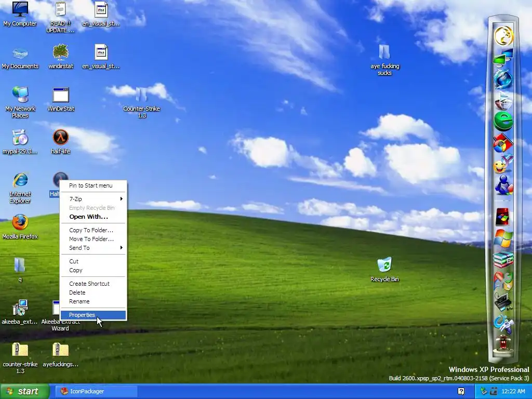Click Open With... in the context menu

(x=94, y=217)
